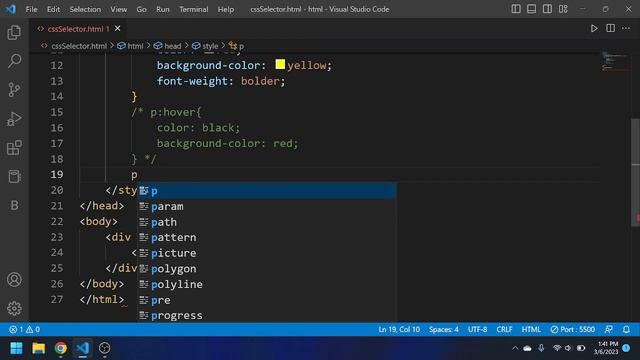Open File Explorer from taskbar

39,348
